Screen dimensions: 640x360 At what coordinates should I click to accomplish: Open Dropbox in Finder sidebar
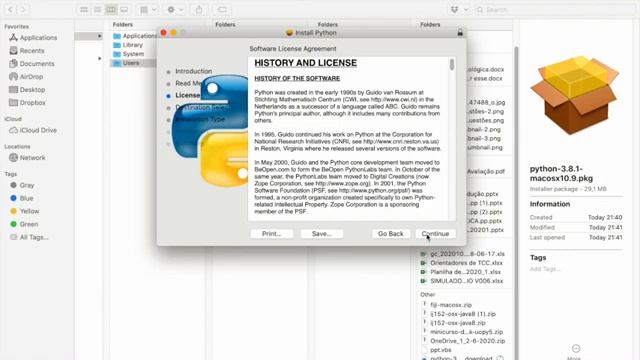pyautogui.click(x=33, y=103)
